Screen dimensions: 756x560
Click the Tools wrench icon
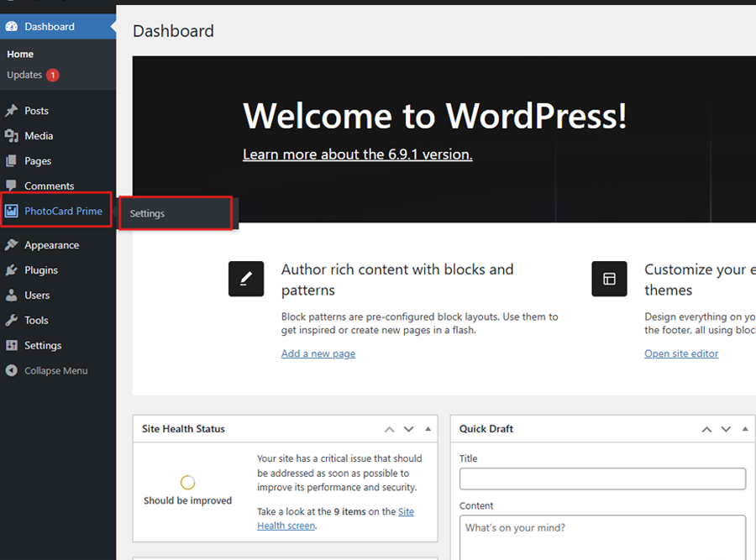tap(12, 320)
